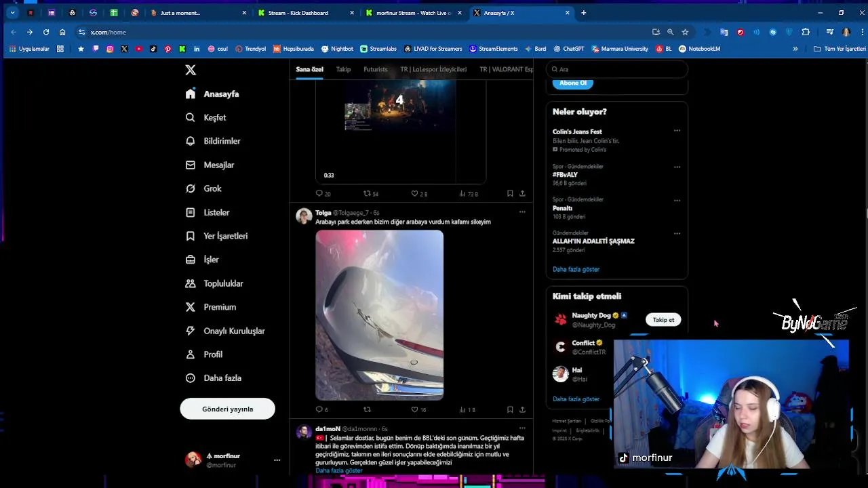This screenshot has width=868, height=488.
Task: Open Mesajlar messages
Action: (210, 165)
